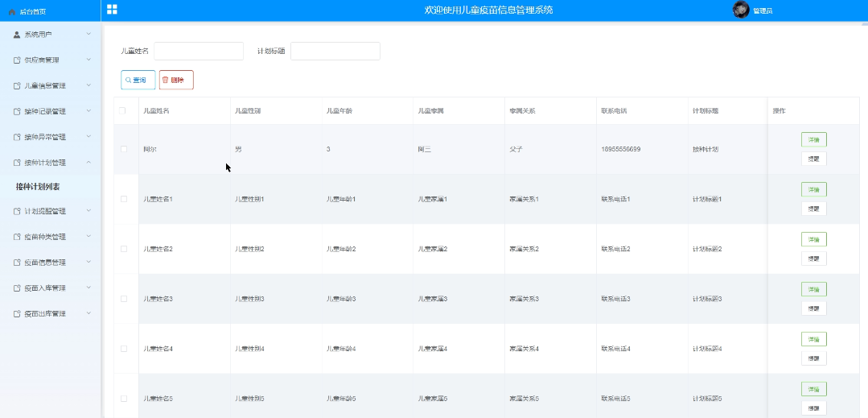The image size is (868, 418).
Task: Open the 疫苗出库管理 menu label
Action: point(45,314)
